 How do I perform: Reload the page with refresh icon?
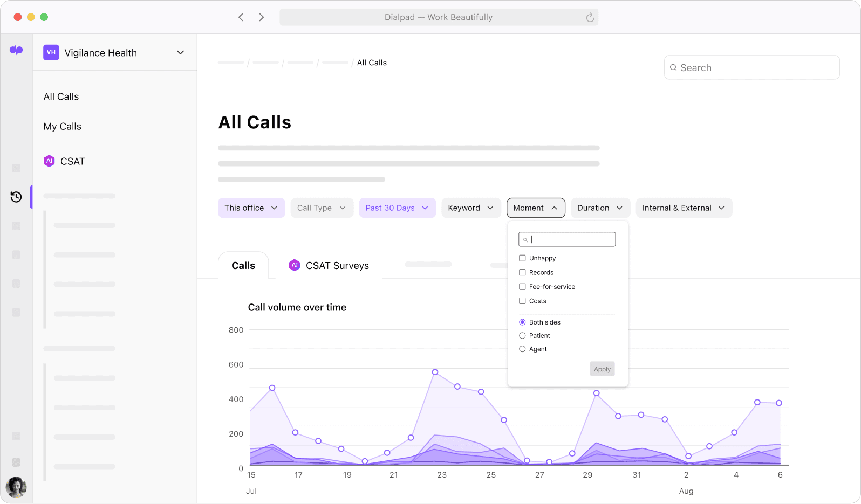tap(590, 17)
